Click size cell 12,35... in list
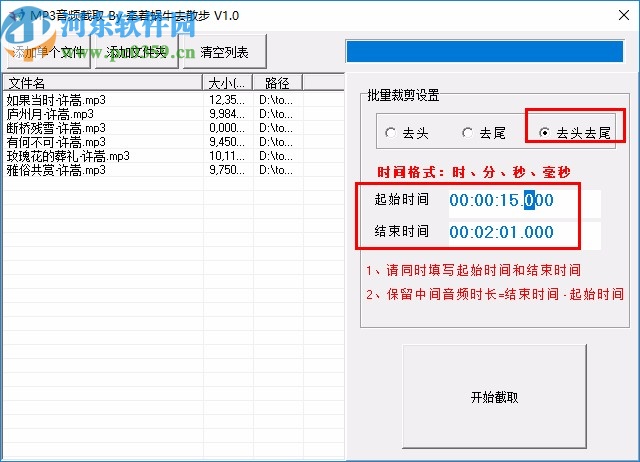 (x=227, y=100)
